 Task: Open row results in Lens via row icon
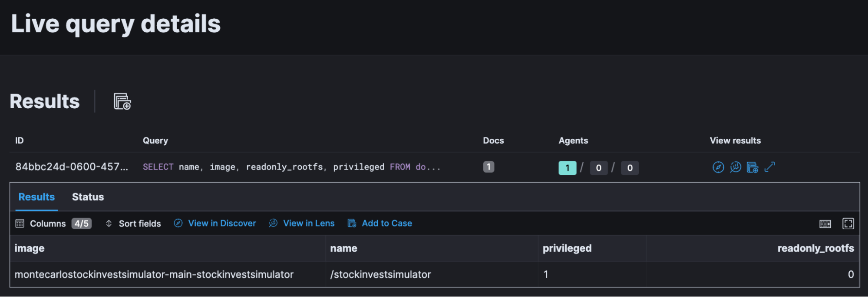(x=735, y=167)
